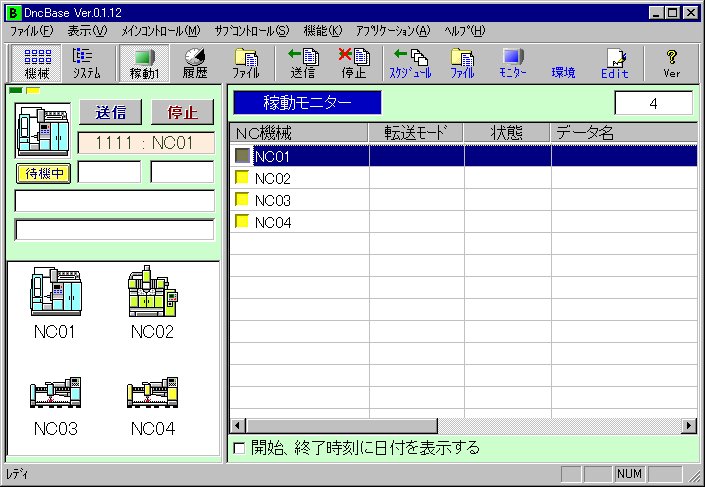Screen dimensions: 705x487
Task: Open the アプリケーション(A) menu
Action: coord(393,31)
